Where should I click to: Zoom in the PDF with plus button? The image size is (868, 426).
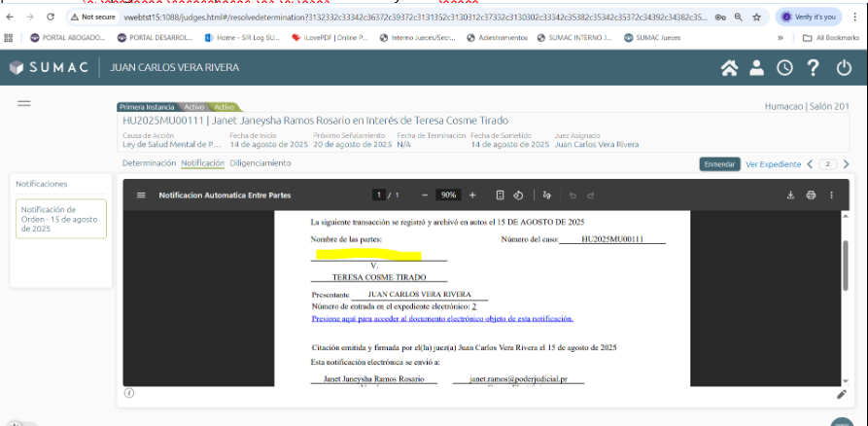pyautogui.click(x=472, y=195)
